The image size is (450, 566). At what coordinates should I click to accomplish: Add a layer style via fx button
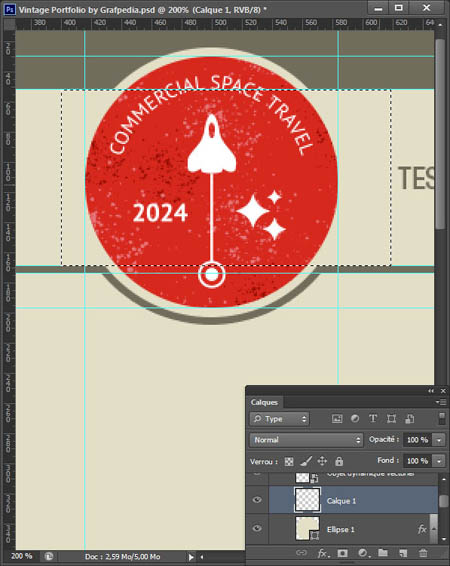click(323, 553)
